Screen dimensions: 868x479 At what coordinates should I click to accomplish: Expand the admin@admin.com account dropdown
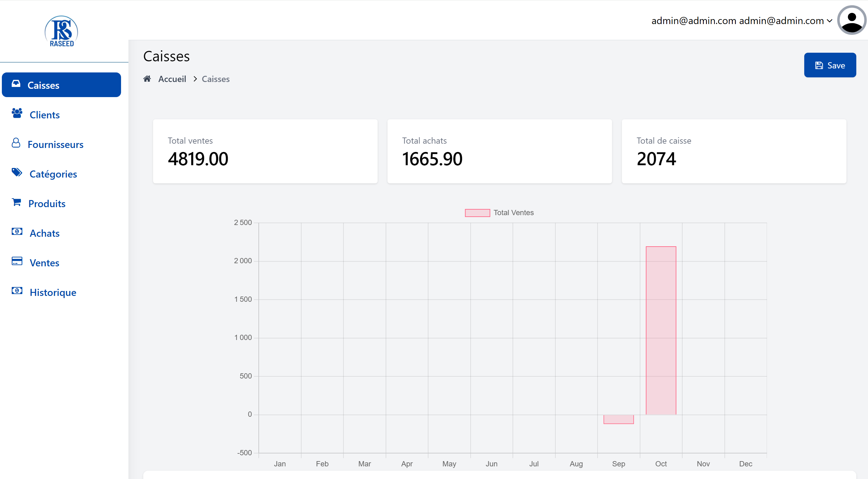737,21
